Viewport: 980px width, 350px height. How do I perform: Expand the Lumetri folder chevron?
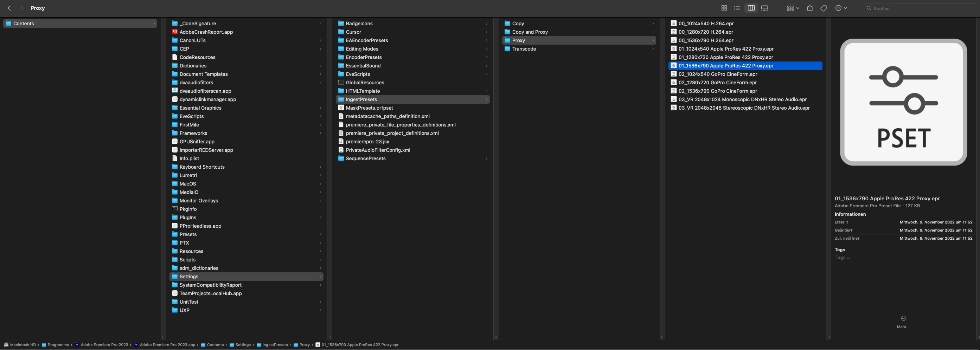coord(320,176)
